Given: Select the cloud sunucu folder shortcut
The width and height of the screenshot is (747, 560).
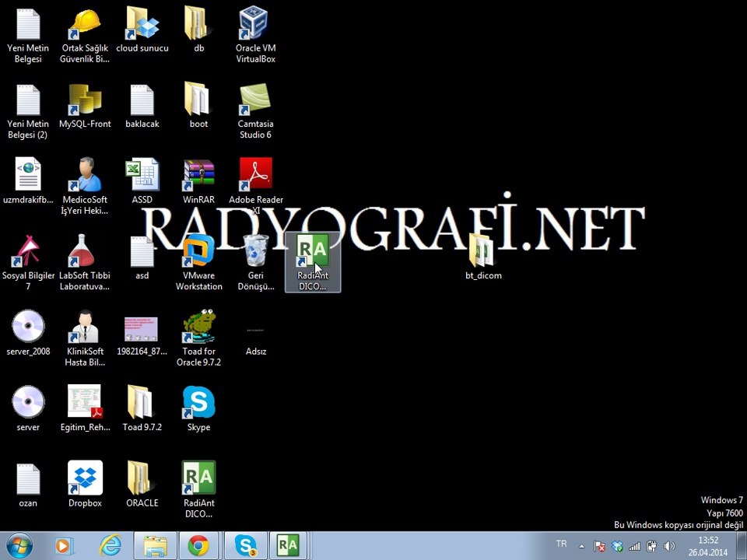Looking at the screenshot, I should [142, 30].
